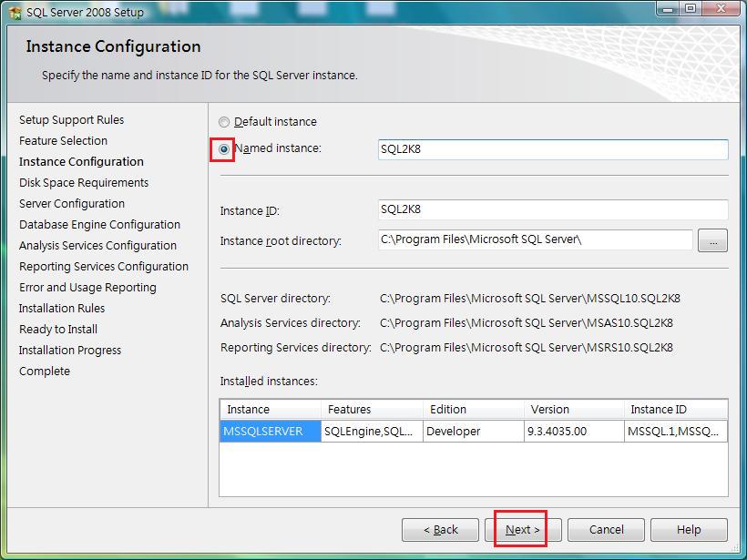The width and height of the screenshot is (747, 560).
Task: Select Database Engine Configuration step
Action: pyautogui.click(x=99, y=225)
